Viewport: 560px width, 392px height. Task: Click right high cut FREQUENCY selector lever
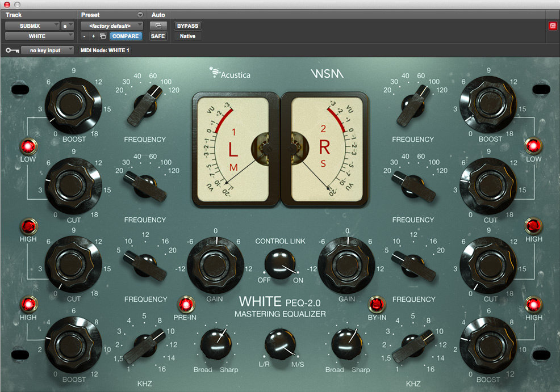[413, 265]
